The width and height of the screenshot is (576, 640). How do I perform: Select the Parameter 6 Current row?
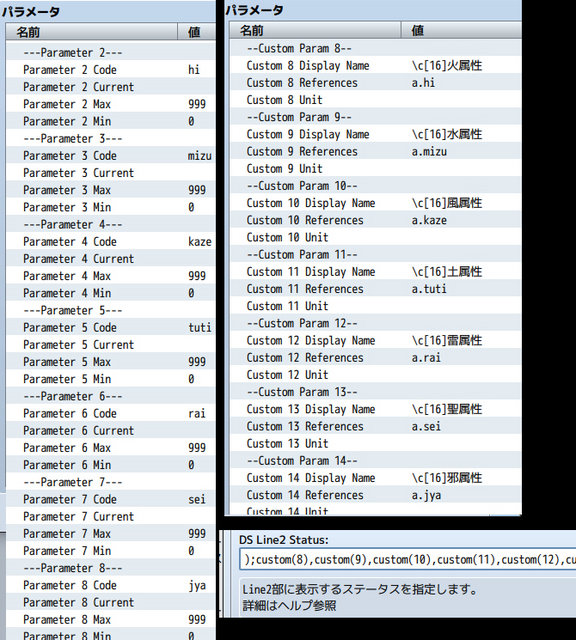pyautogui.click(x=111, y=431)
